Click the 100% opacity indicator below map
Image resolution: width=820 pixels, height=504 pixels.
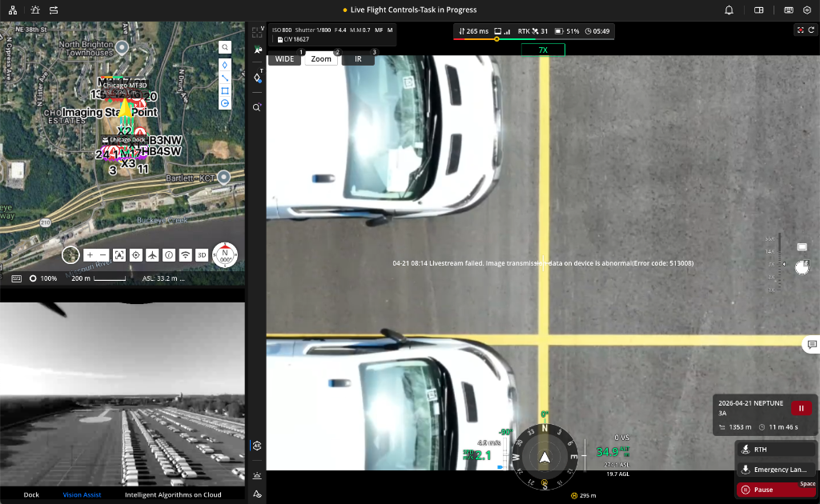pos(43,278)
